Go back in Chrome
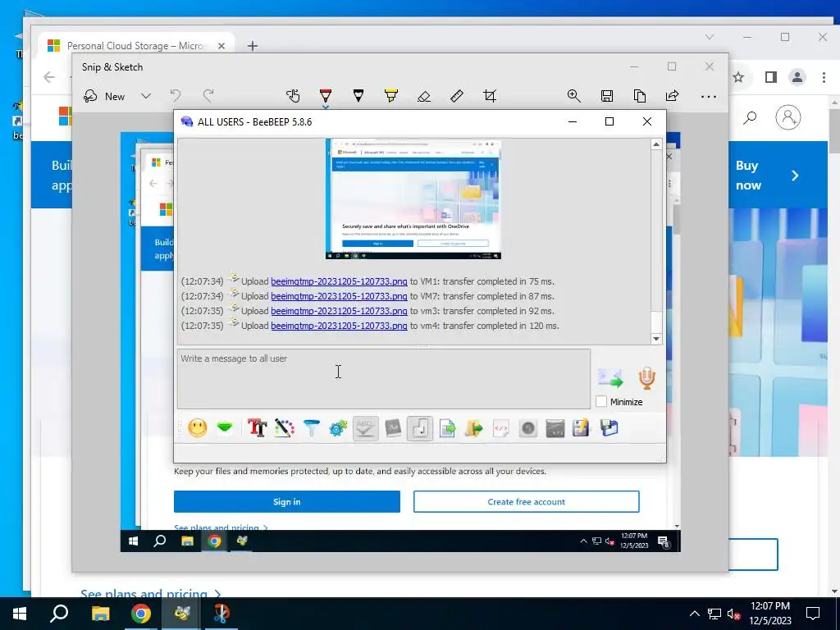This screenshot has height=630, width=840. click(49, 77)
